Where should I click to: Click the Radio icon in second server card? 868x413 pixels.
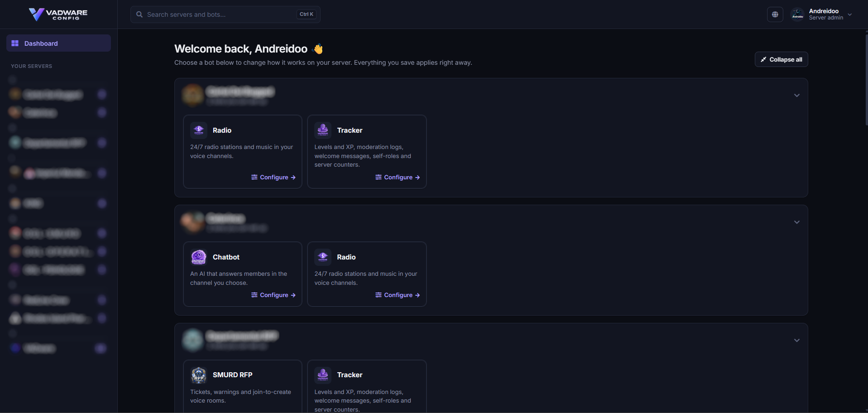(323, 257)
